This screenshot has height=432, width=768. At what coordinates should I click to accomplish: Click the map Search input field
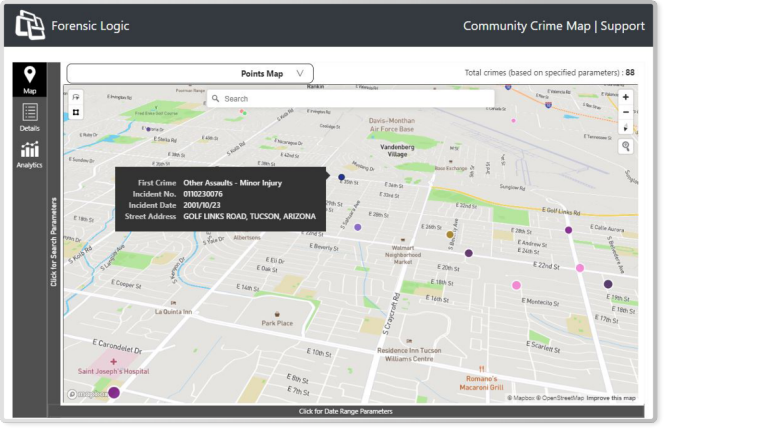tap(350, 99)
